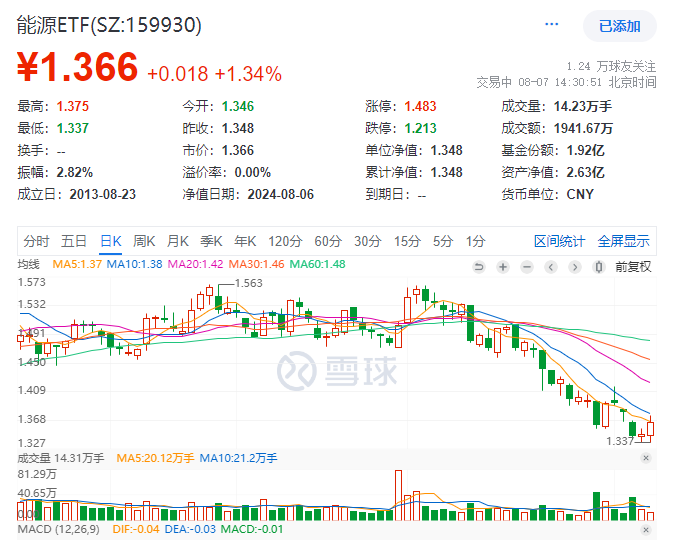Screen dimensions: 675x540
Task: Select the 日K chart tab
Action: (111, 241)
